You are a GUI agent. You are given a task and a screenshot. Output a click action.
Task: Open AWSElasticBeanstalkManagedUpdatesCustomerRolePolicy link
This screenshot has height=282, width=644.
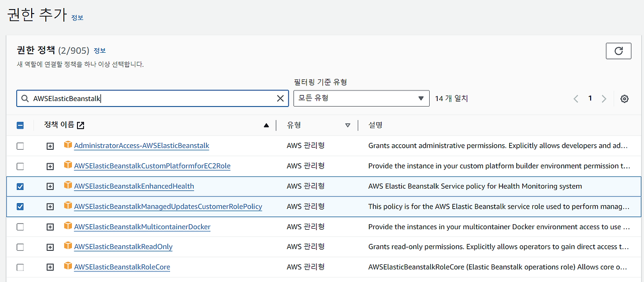pos(168,207)
